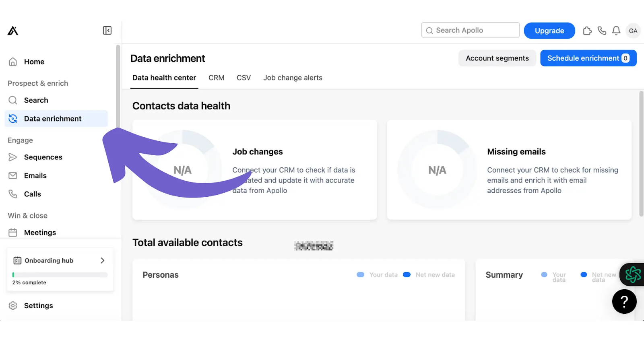Click the 'Total available contacts' heading
Screen dimensions: 644x342
(x=188, y=243)
